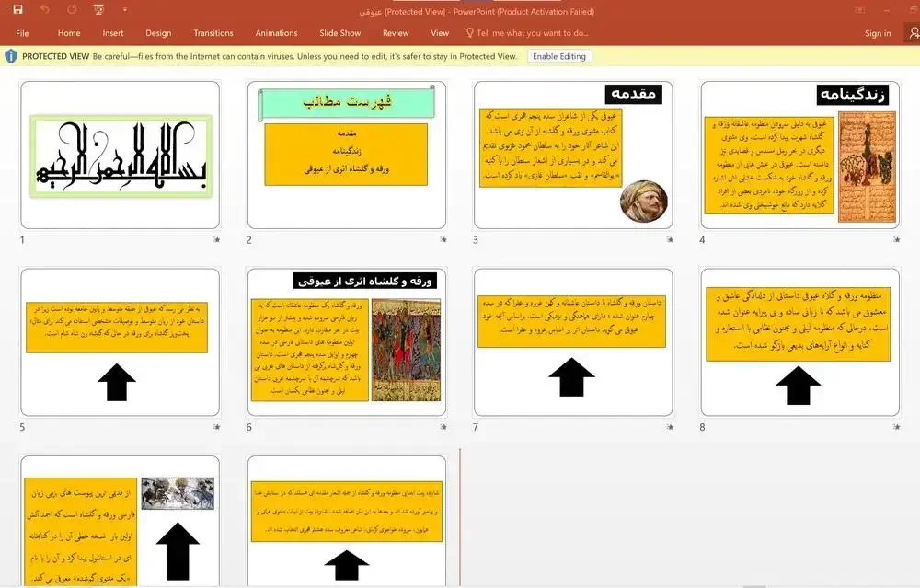Select the slide 3 thumbnail titled مقدمه

tap(573, 154)
